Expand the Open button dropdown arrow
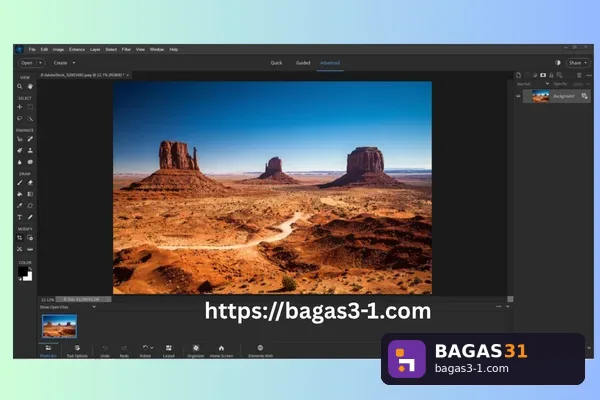The width and height of the screenshot is (600, 400). [x=40, y=63]
